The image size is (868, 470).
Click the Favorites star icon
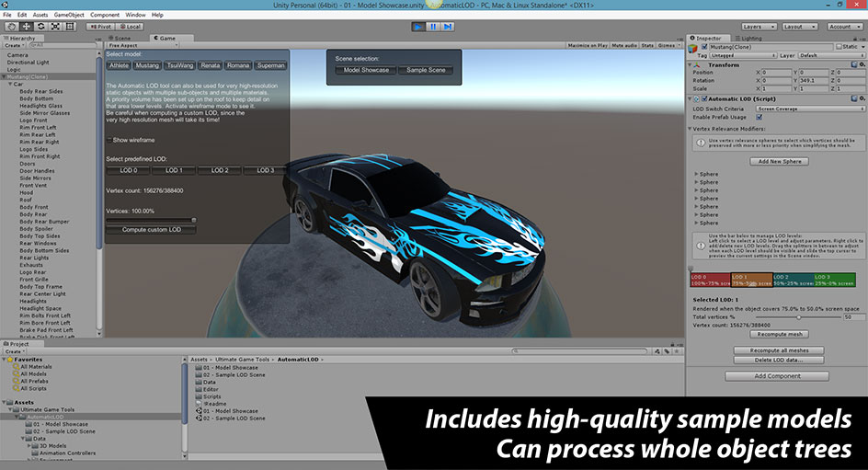(9, 360)
